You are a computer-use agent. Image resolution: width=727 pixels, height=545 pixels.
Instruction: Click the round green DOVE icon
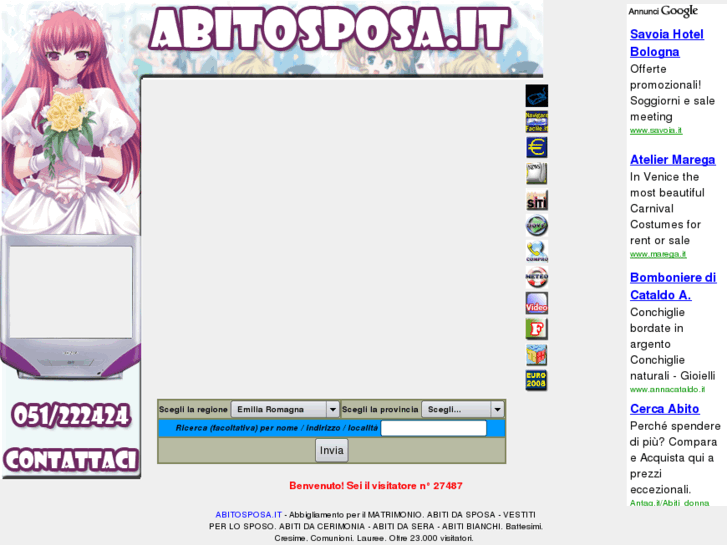click(x=536, y=225)
